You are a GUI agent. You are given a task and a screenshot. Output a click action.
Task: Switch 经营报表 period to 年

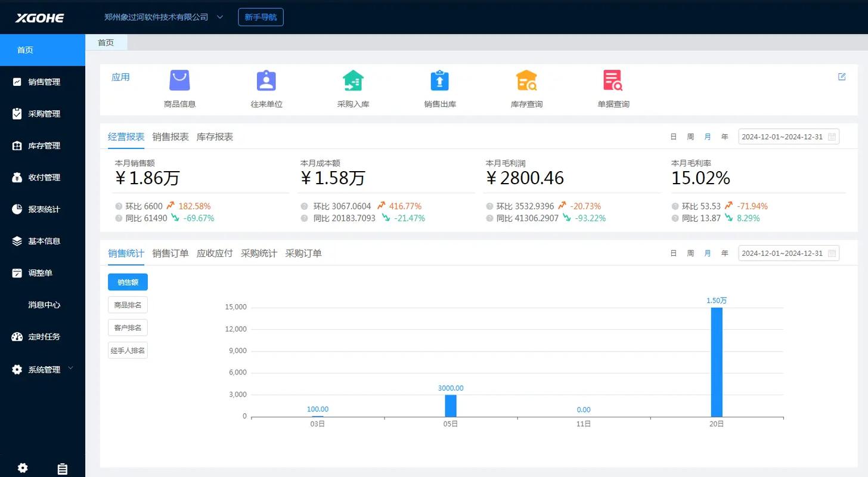[x=725, y=137]
